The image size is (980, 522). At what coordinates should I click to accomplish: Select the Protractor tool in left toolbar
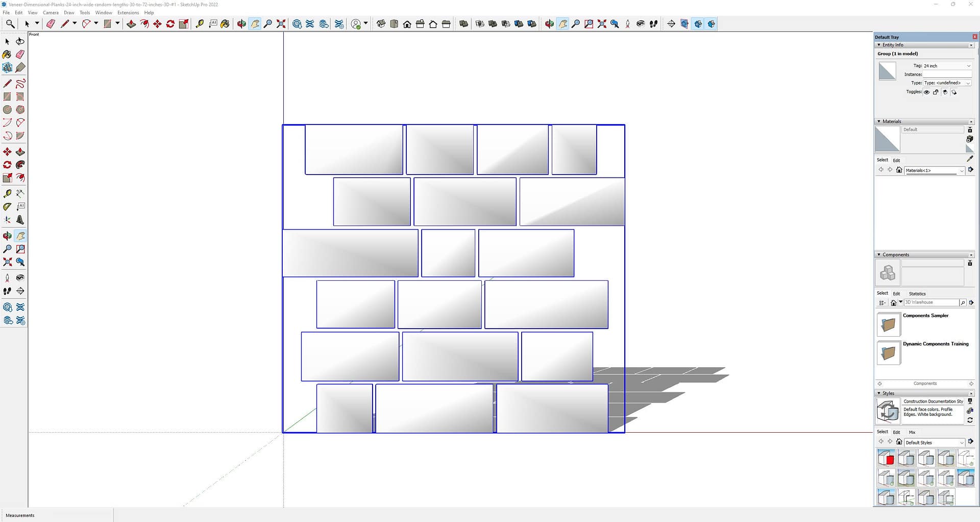[7, 207]
